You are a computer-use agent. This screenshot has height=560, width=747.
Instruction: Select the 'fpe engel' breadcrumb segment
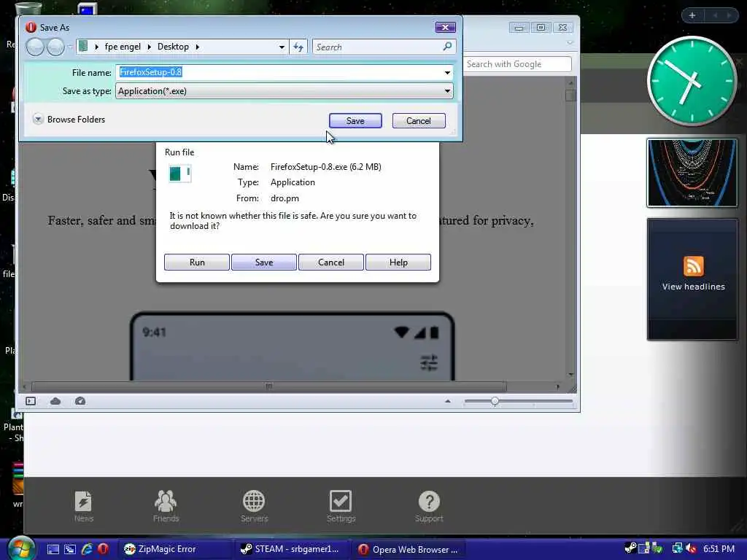[x=123, y=47]
